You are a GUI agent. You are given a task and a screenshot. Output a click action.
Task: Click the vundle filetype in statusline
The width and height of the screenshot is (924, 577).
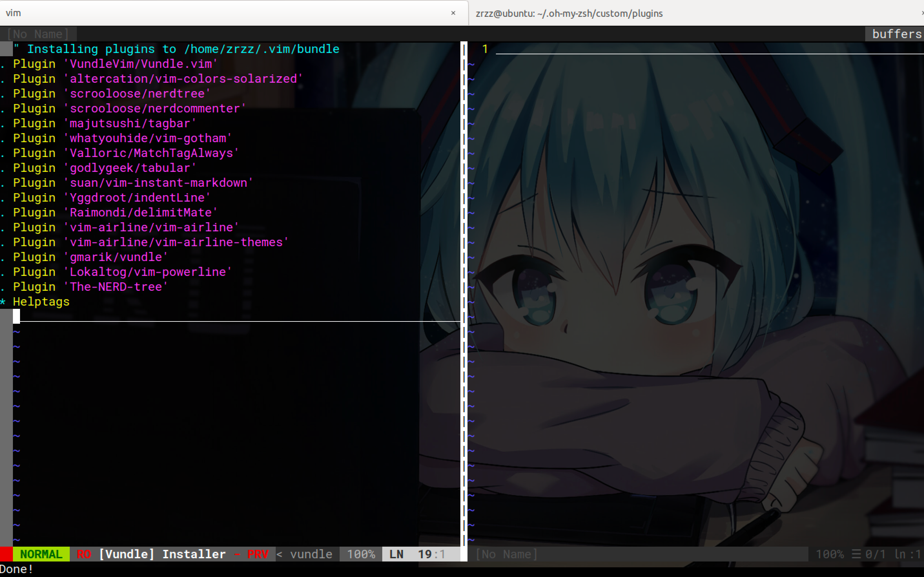[x=311, y=554]
